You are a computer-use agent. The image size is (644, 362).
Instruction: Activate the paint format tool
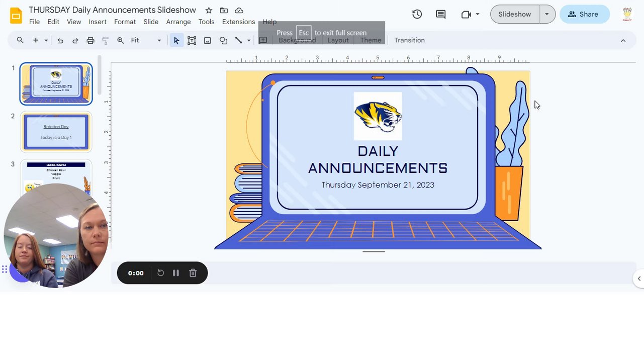[x=106, y=40]
